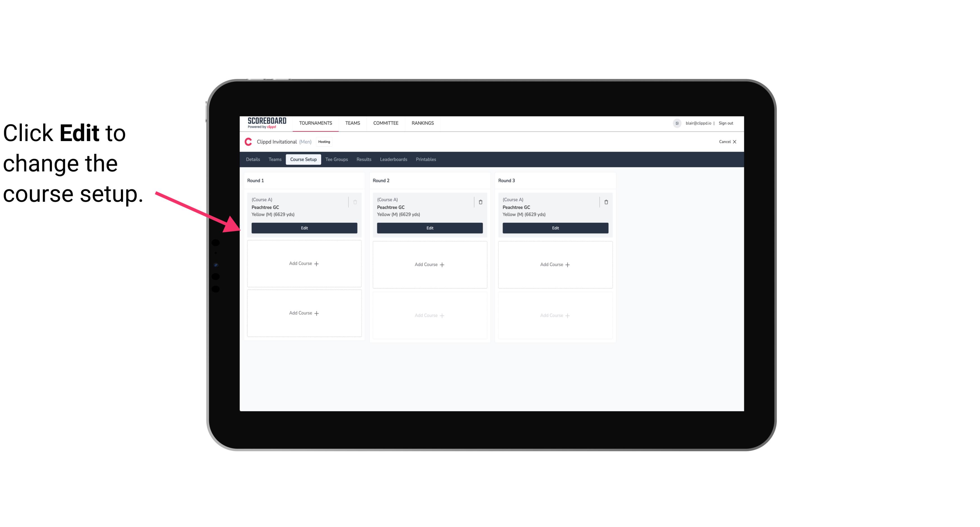Open the Teams tab
Screen dimensions: 980x527
click(274, 159)
